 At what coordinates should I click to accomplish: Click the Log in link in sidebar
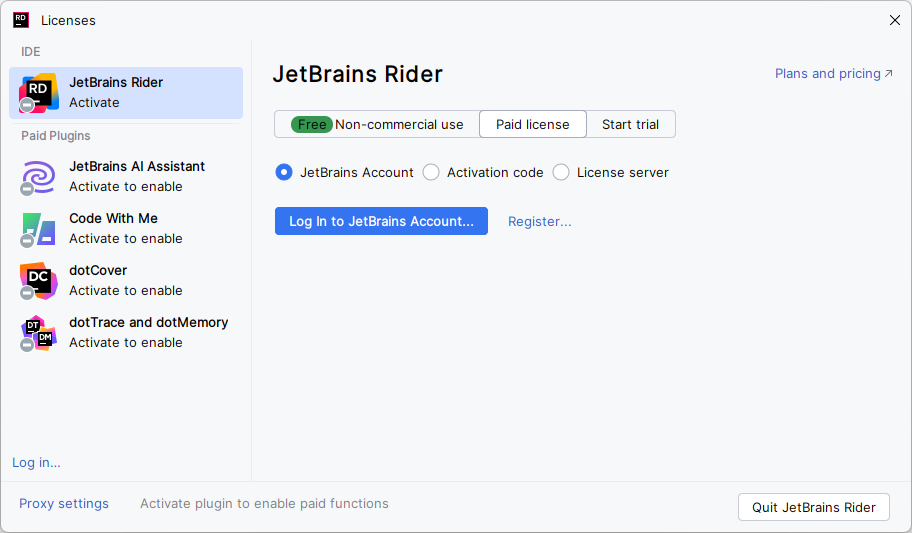(x=36, y=462)
